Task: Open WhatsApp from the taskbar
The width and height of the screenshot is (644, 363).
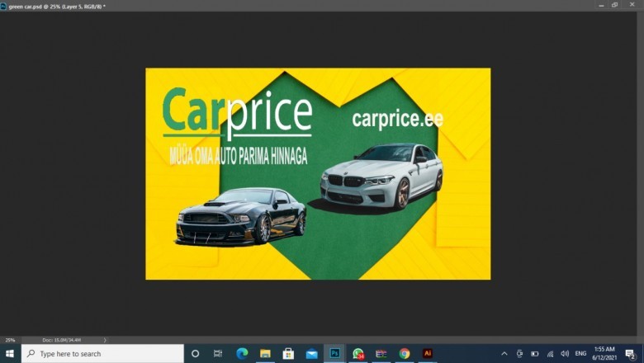Action: (x=358, y=353)
